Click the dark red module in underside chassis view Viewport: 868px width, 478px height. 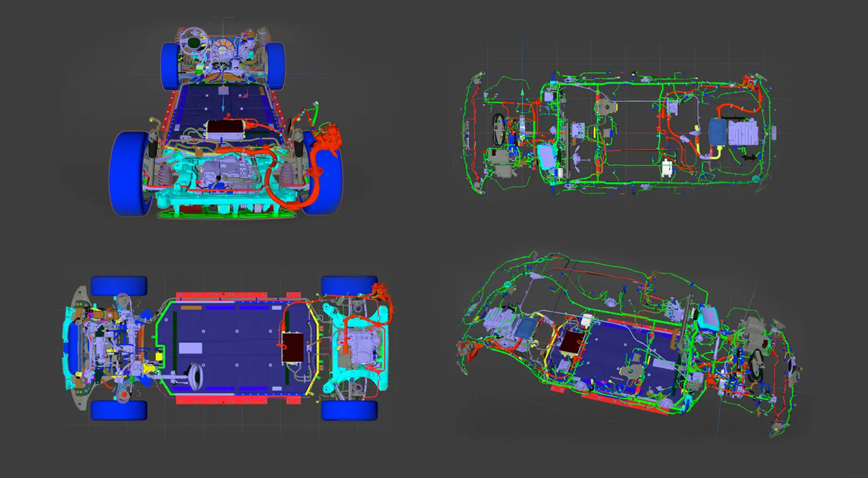(x=293, y=348)
